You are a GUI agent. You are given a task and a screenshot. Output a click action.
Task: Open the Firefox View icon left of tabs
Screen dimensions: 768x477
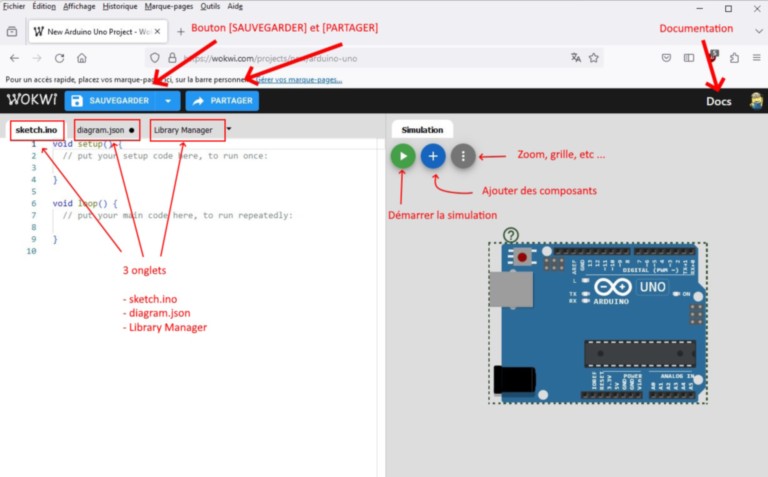(12, 31)
